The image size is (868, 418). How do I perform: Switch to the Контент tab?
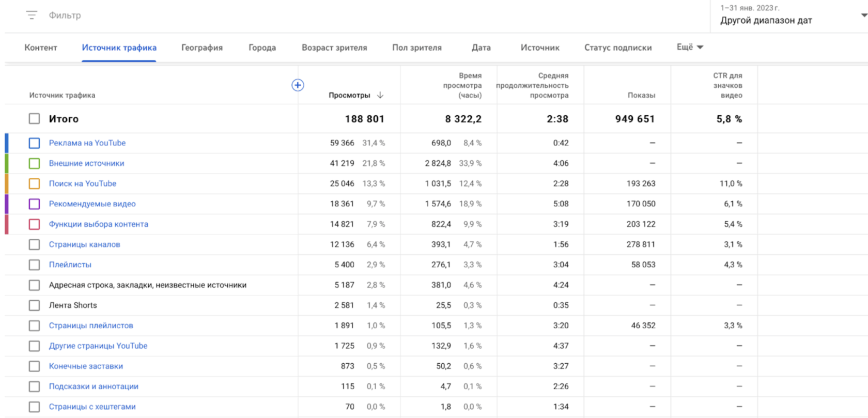tap(41, 48)
